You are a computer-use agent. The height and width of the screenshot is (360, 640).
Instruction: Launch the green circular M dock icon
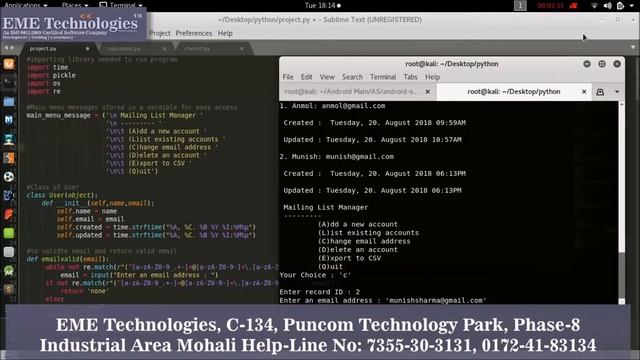(x=9, y=271)
